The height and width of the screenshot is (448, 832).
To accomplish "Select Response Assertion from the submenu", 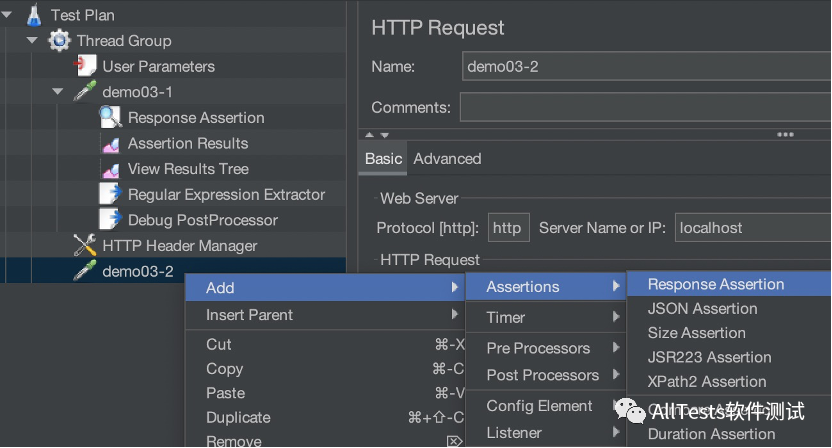I will pyautogui.click(x=716, y=284).
